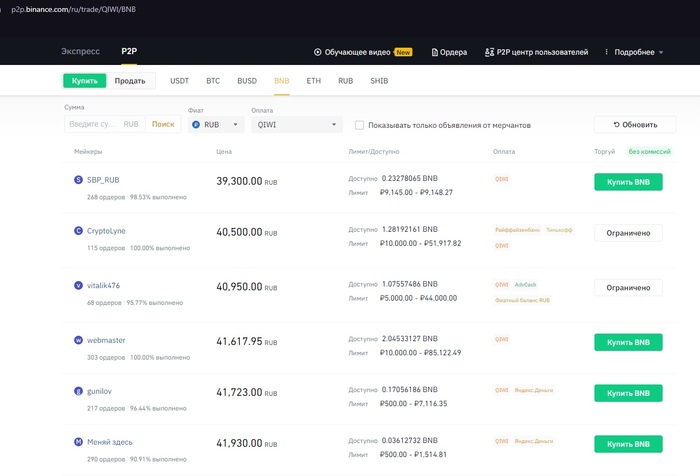
Task: Open SBP_RUB maker profile link
Action: pos(103,180)
